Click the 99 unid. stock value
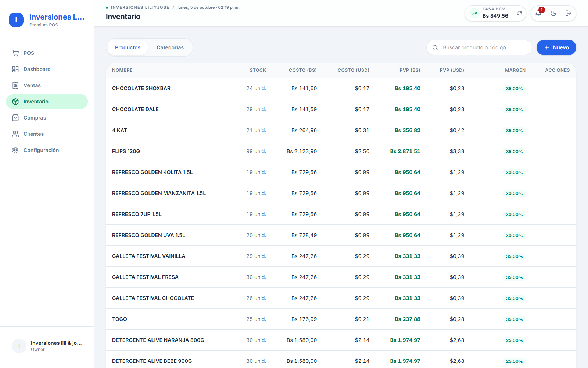 [256, 151]
